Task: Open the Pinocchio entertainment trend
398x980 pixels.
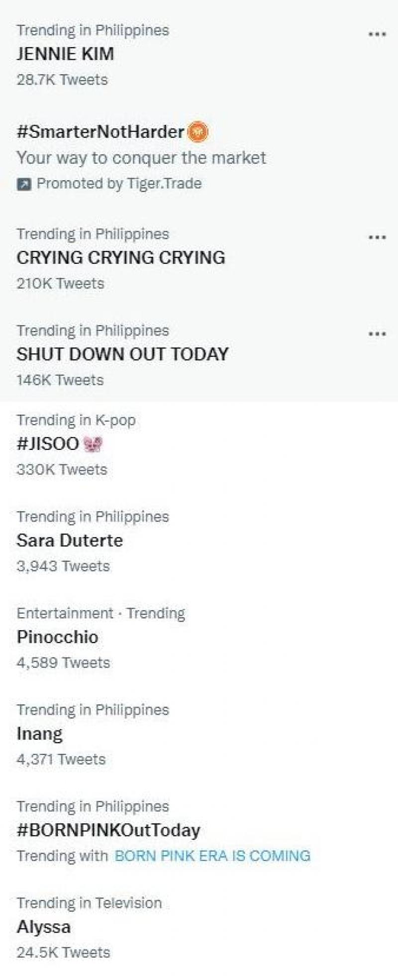Action: pos(57,637)
